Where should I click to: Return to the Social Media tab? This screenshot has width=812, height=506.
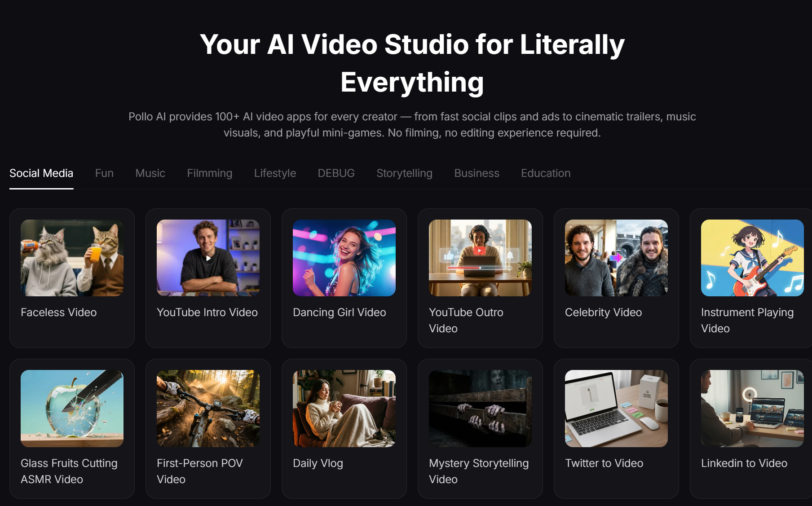41,173
